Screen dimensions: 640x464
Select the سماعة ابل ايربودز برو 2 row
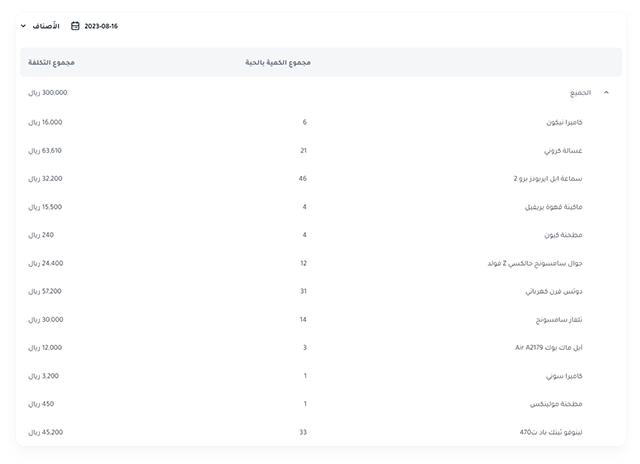click(x=548, y=178)
